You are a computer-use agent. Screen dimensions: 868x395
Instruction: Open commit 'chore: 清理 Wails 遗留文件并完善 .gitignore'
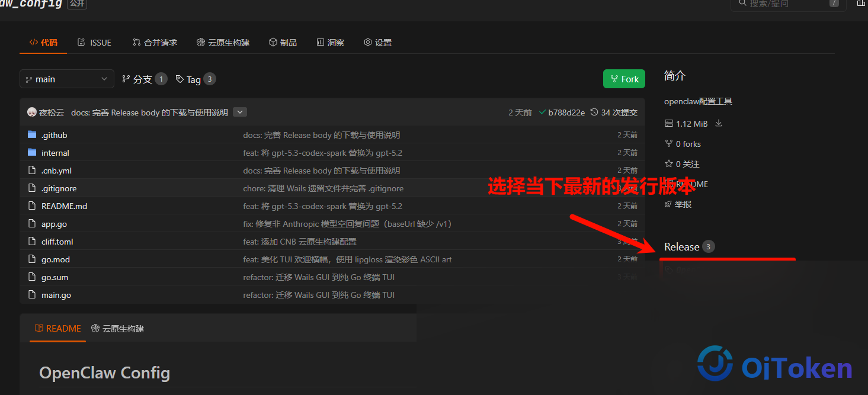pyautogui.click(x=324, y=188)
